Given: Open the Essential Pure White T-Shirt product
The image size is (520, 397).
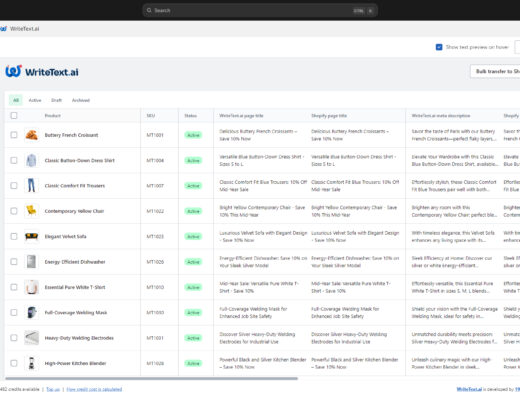Looking at the screenshot, I should click(x=75, y=287).
